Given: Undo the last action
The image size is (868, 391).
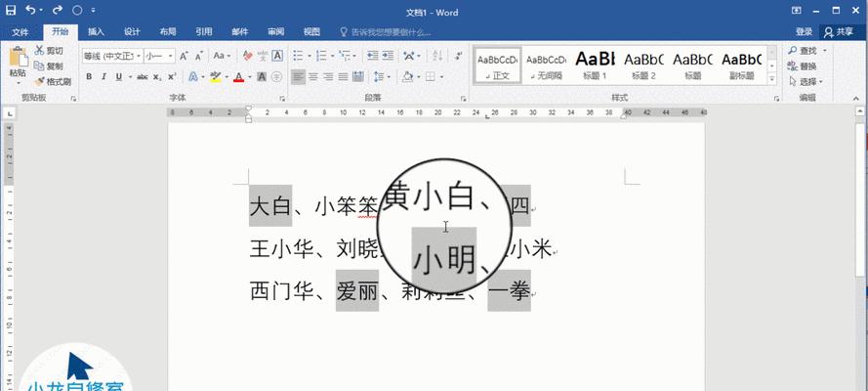Looking at the screenshot, I should (x=30, y=10).
